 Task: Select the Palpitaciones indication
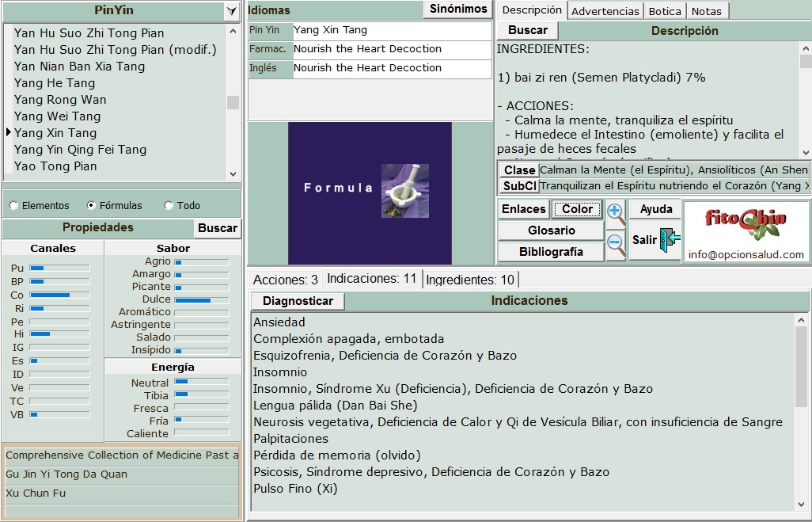point(291,439)
